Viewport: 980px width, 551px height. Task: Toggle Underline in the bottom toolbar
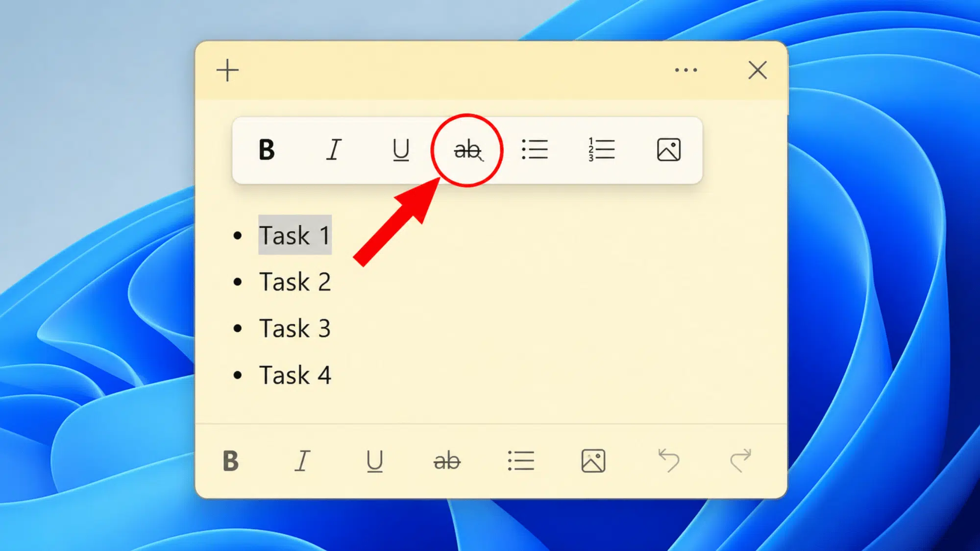point(375,461)
